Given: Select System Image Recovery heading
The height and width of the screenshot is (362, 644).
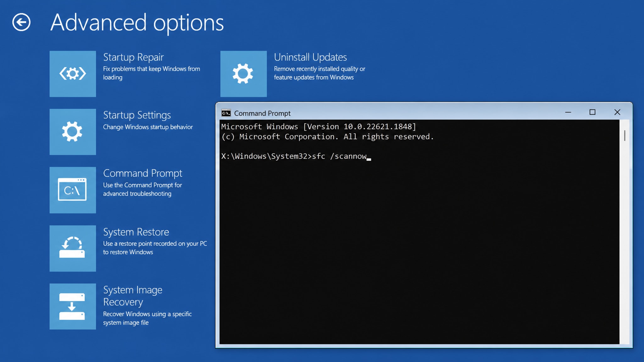Looking at the screenshot, I should pyautogui.click(x=133, y=296).
